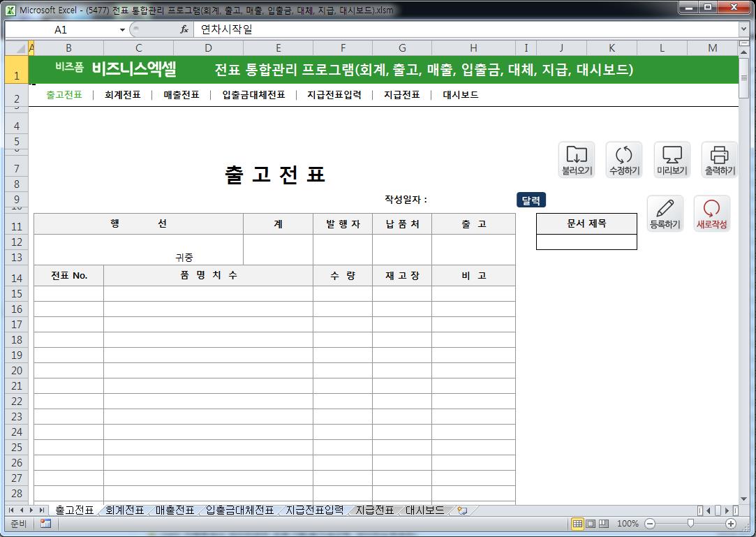Click the 준비 ready status text
The width and height of the screenshot is (756, 537).
pos(18,524)
